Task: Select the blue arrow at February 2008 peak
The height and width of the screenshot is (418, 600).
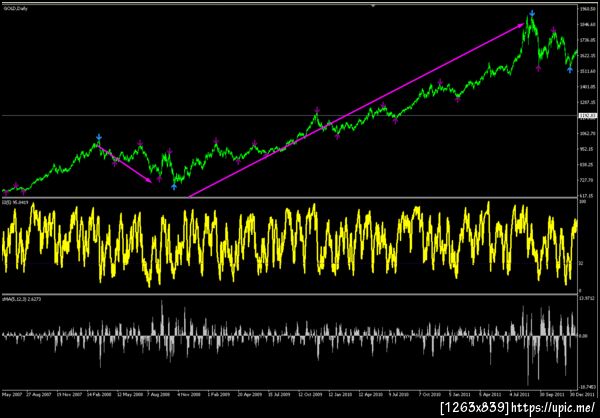Action: pos(99,137)
